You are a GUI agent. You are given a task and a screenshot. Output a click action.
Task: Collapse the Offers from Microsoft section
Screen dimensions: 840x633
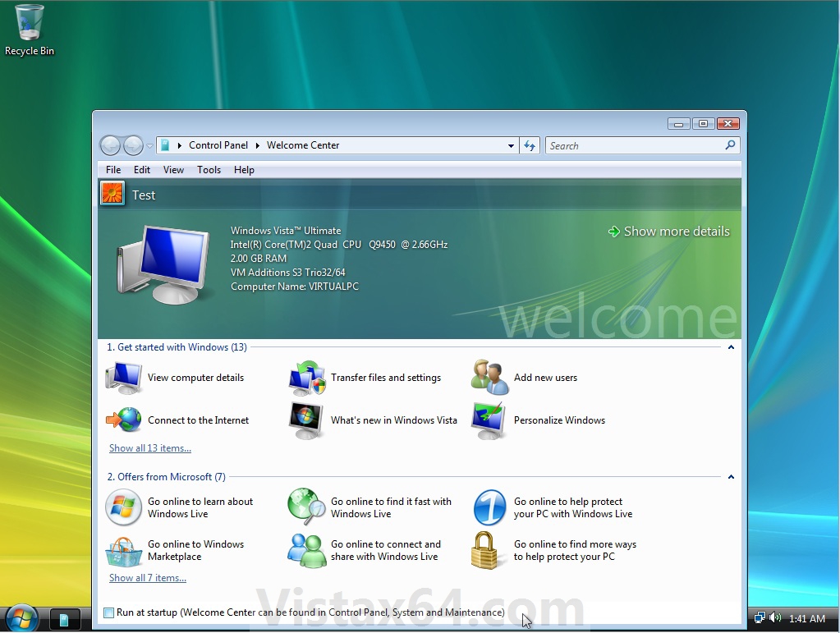point(731,477)
